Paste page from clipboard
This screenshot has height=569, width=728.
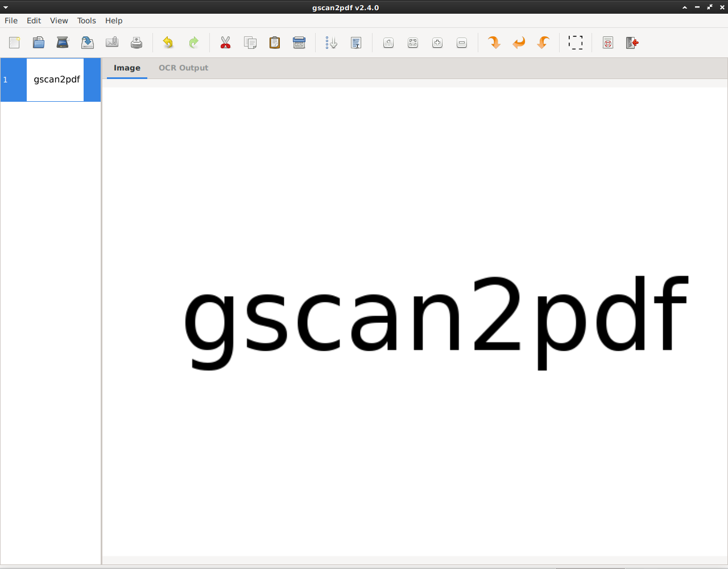pyautogui.click(x=275, y=43)
